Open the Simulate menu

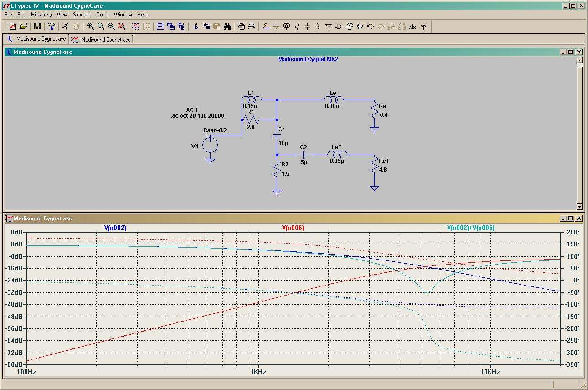coord(82,15)
